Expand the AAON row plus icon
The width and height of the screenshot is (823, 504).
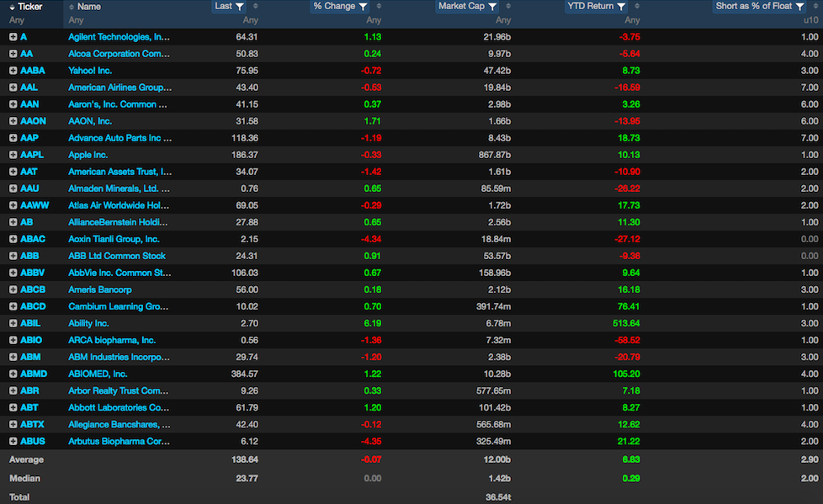(13, 121)
